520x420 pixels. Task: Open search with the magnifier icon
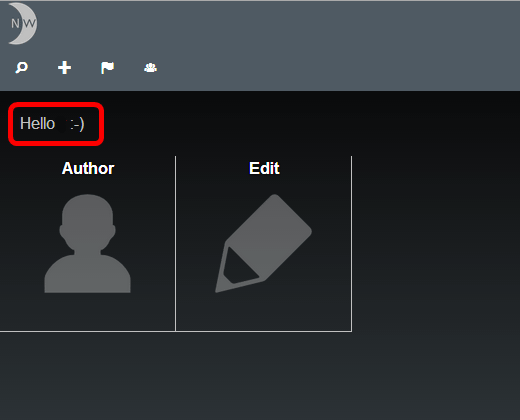[x=22, y=68]
